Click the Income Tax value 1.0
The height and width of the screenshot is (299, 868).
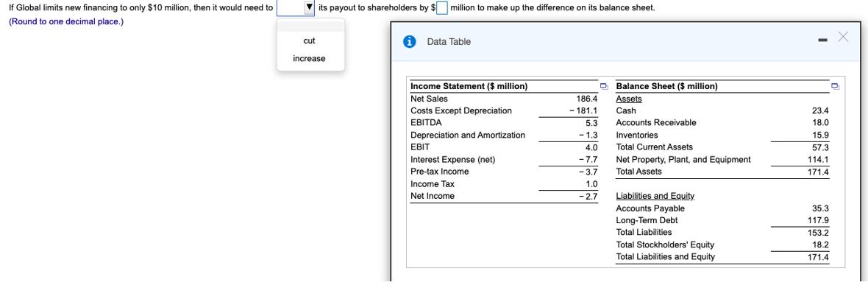(591, 184)
